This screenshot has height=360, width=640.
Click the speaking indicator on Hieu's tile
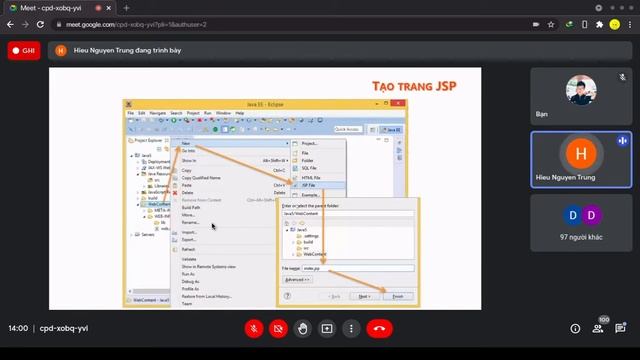tap(622, 141)
